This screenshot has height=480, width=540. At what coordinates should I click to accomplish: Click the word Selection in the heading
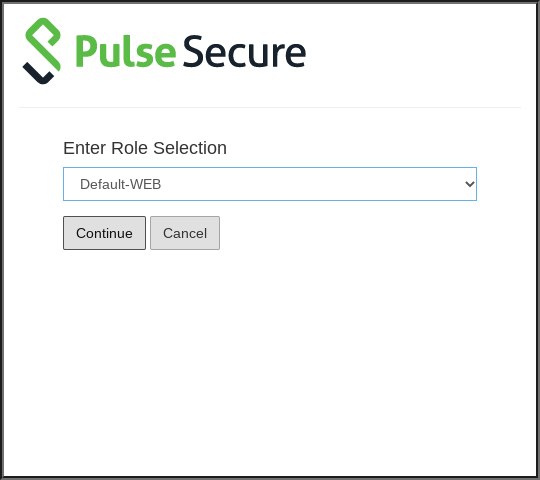pos(190,148)
